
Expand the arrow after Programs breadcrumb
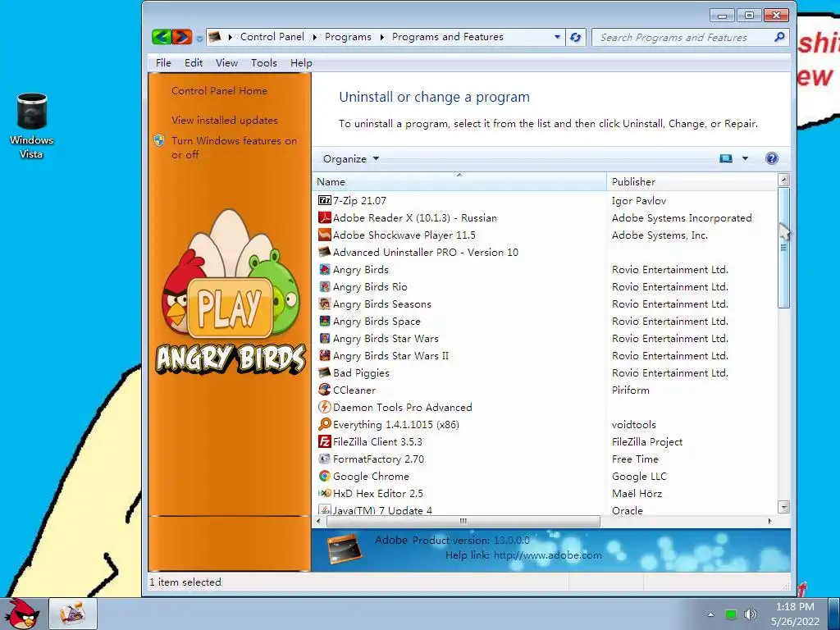click(x=382, y=37)
